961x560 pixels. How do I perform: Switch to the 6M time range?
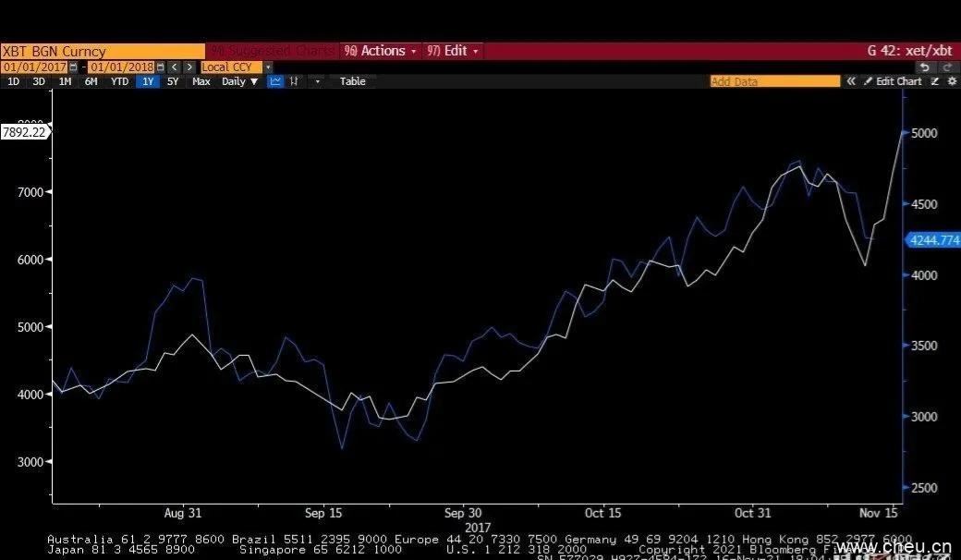91,81
